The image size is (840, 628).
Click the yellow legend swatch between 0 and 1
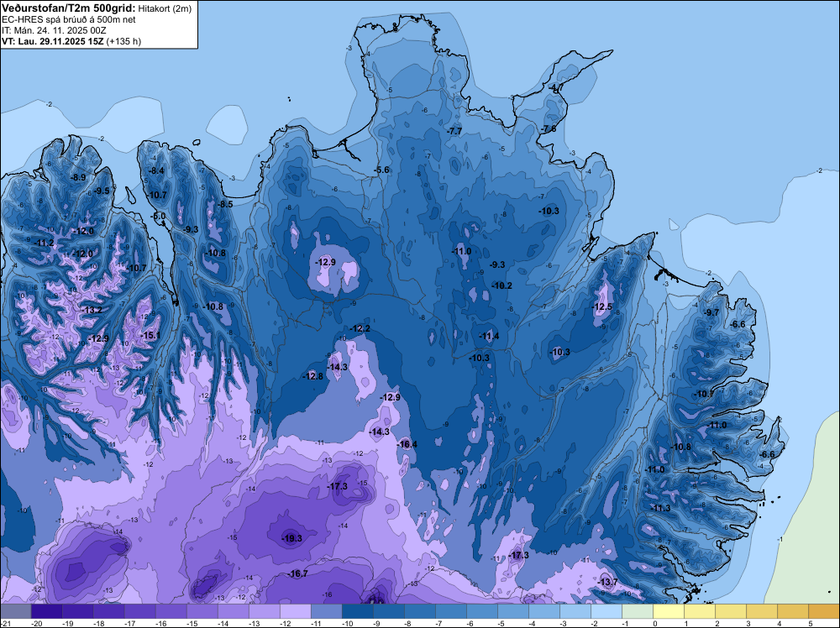[668, 611]
